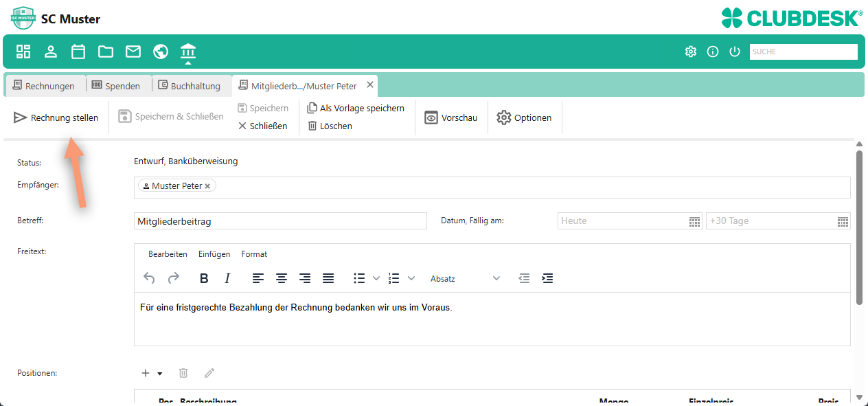868x406 pixels.
Task: Align text left
Action: tap(258, 278)
